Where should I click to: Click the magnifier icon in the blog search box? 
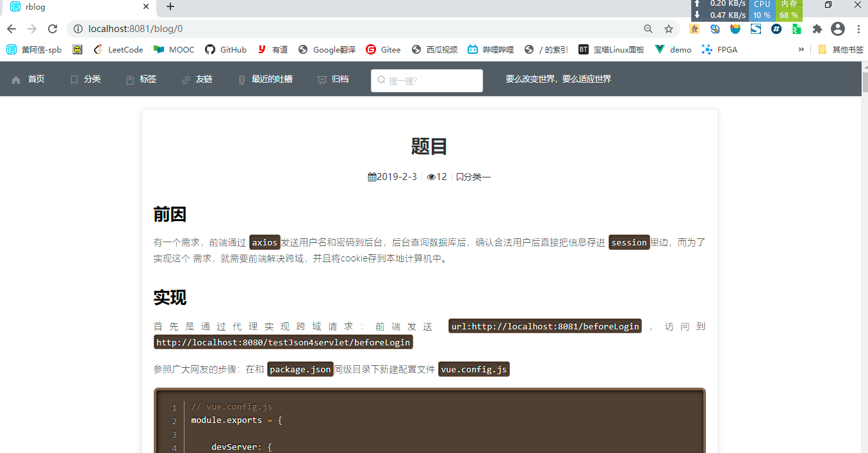[x=380, y=80]
